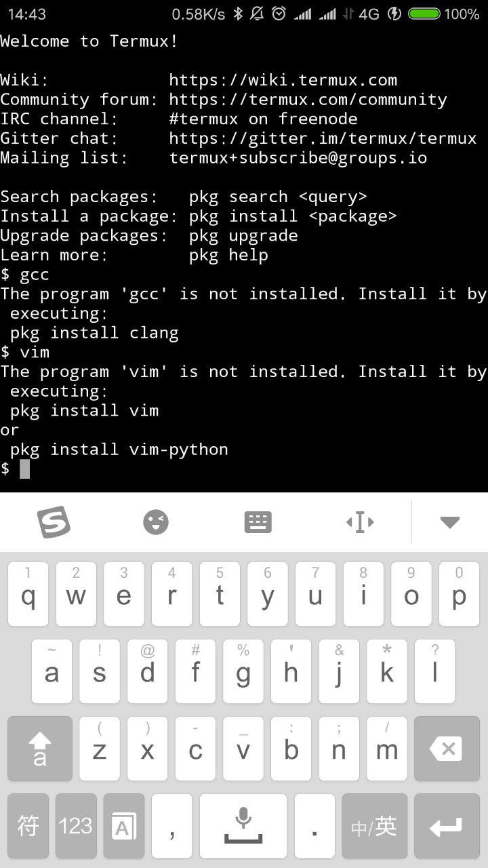Screen dimensions: 488x868
Task: Switch to 123 numeric keyboard
Action: 76,826
